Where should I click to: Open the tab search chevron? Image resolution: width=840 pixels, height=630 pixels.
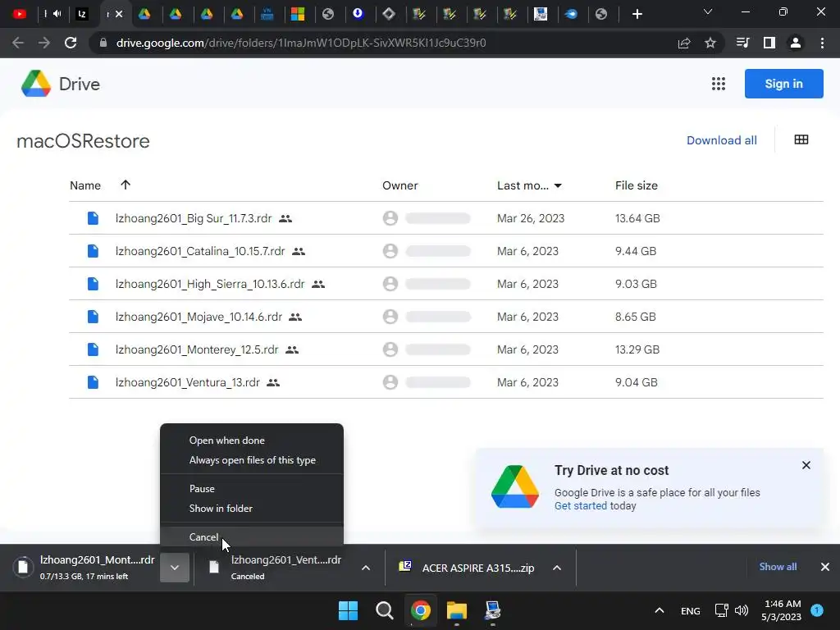point(708,11)
